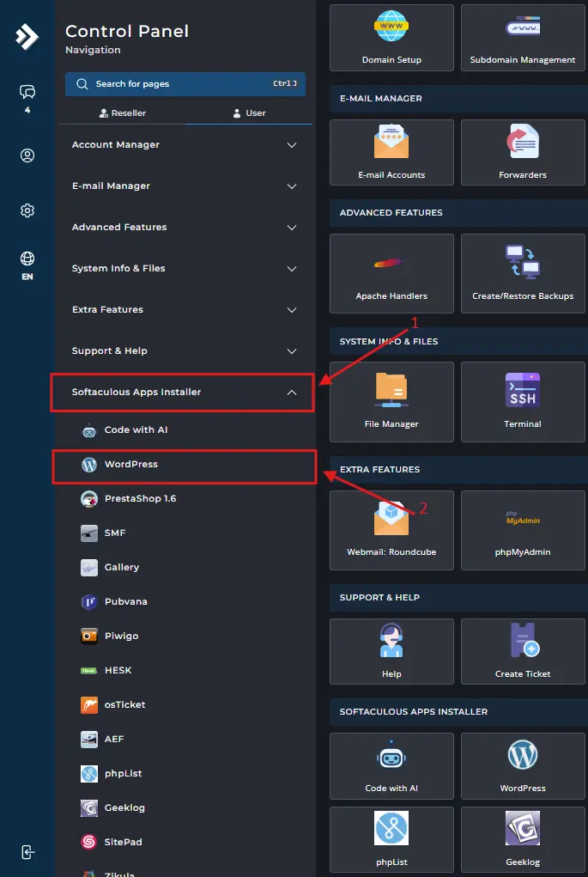Open the SSH Terminal tile
This screenshot has height=877, width=588.
click(x=523, y=402)
